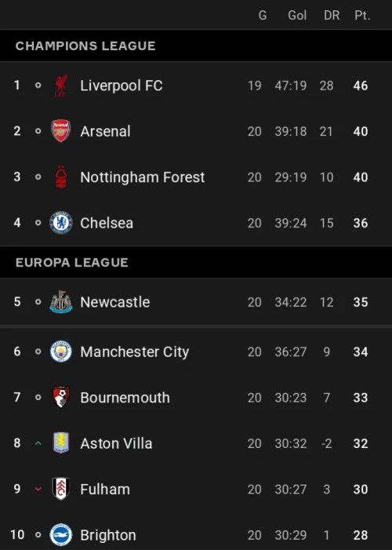Open the Newcastle crest icon
This screenshot has height=550, width=392.
click(61, 301)
